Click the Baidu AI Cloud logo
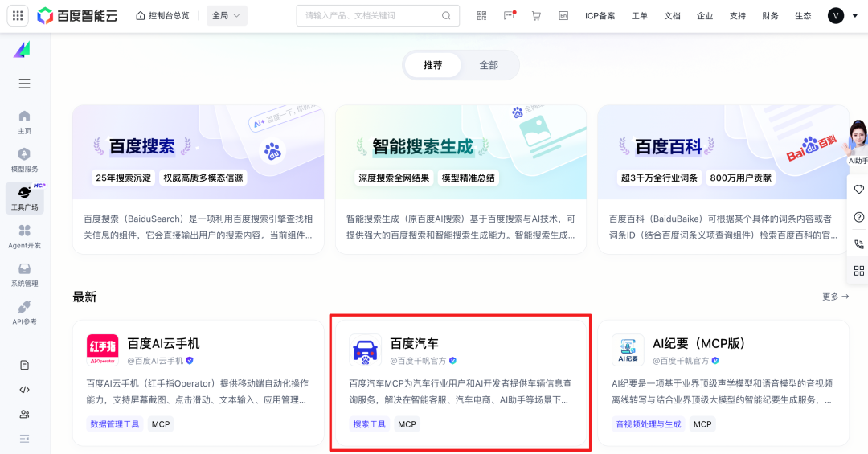The height and width of the screenshot is (454, 868). coord(77,15)
